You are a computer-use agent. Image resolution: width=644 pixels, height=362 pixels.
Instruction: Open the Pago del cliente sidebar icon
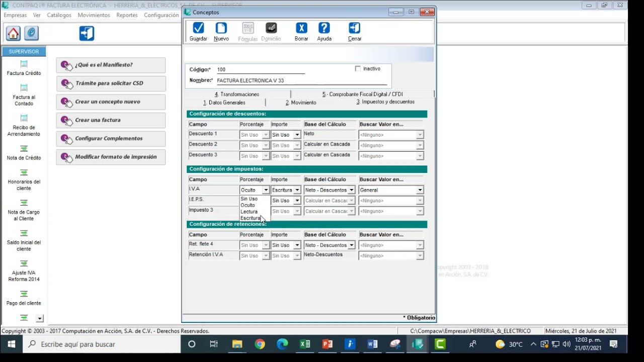coord(24,294)
